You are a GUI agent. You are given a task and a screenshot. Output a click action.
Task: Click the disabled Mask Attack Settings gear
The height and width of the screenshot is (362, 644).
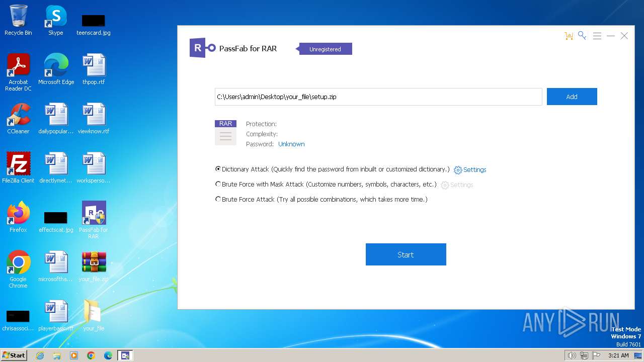pyautogui.click(x=457, y=185)
